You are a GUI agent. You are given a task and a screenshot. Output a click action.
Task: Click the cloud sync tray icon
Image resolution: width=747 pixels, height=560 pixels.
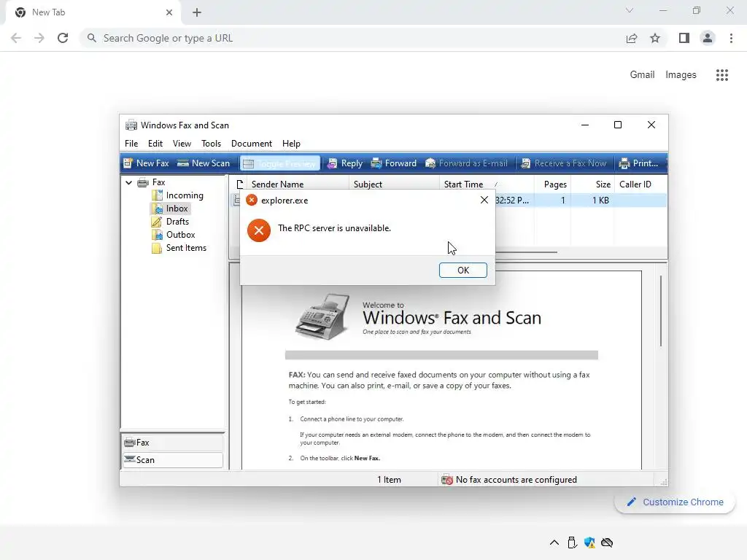pyautogui.click(x=607, y=542)
